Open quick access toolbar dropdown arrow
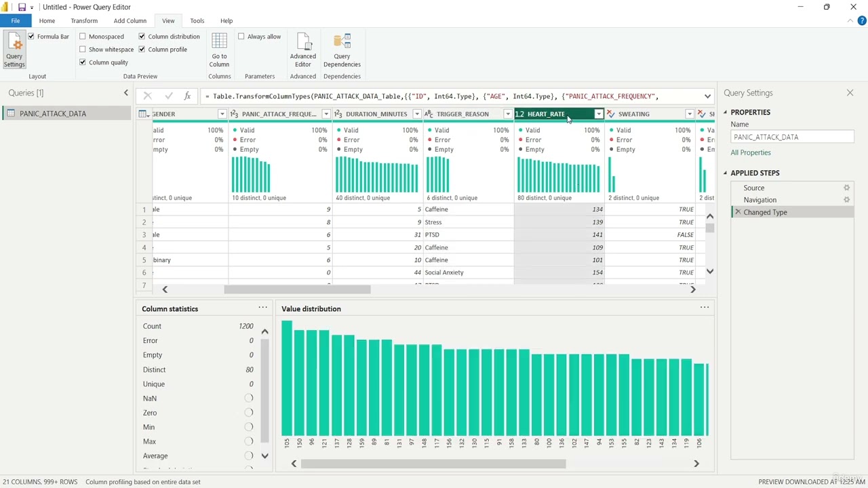Image resolution: width=868 pixels, height=488 pixels. (31, 7)
